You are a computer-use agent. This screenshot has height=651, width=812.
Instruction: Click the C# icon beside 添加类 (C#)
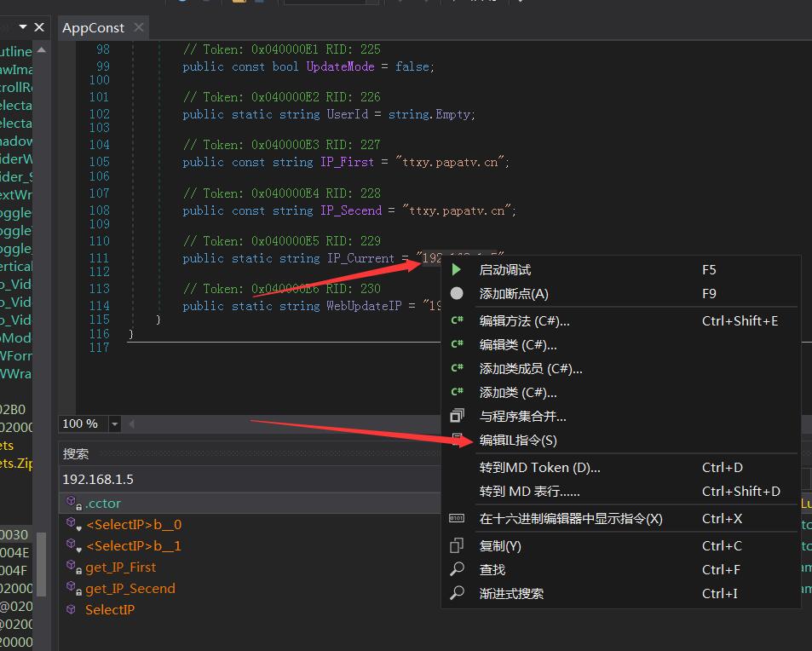(457, 393)
